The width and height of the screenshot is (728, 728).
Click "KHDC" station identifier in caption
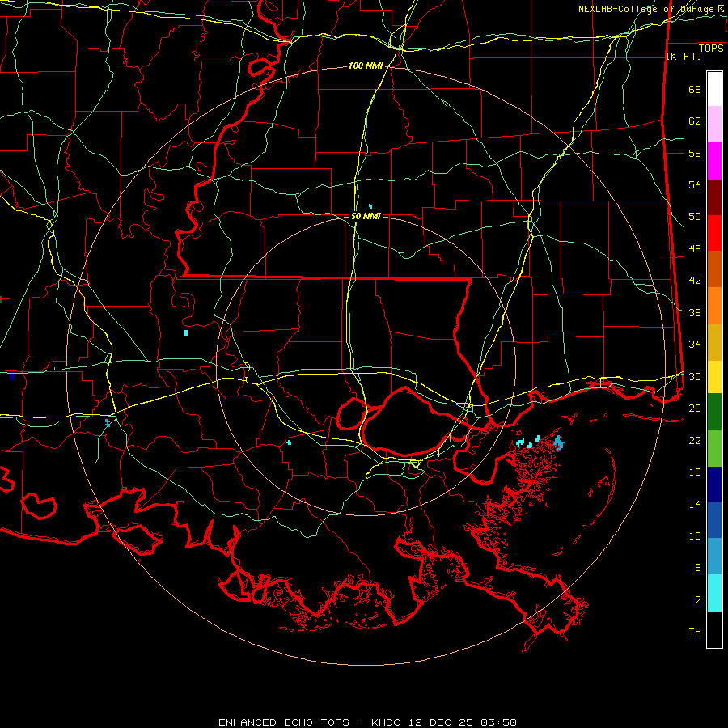(x=387, y=722)
